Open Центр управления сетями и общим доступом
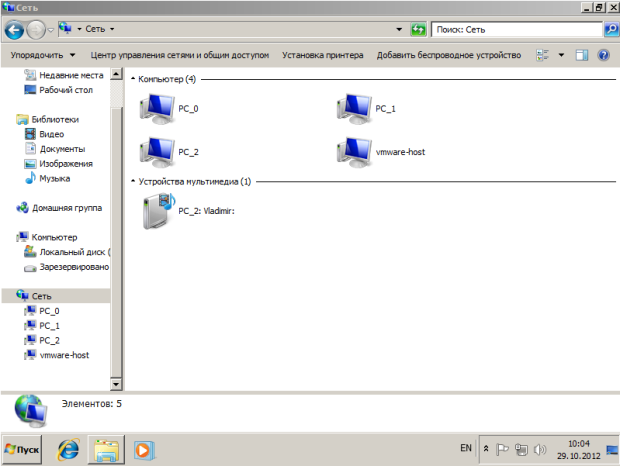The width and height of the screenshot is (620, 466). click(180, 55)
